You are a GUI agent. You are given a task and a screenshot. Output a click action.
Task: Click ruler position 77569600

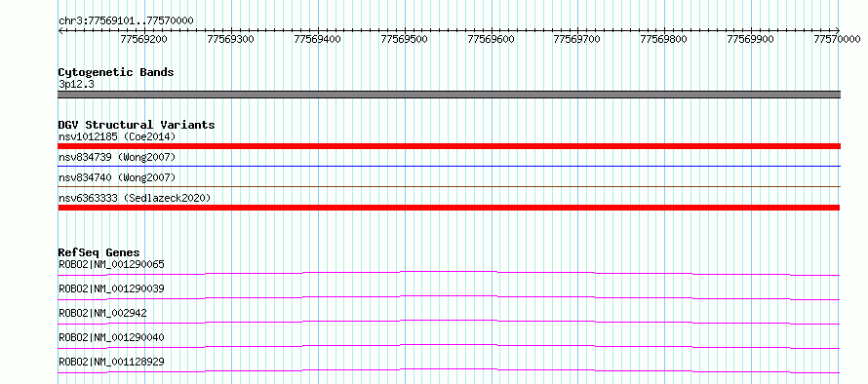tap(491, 39)
